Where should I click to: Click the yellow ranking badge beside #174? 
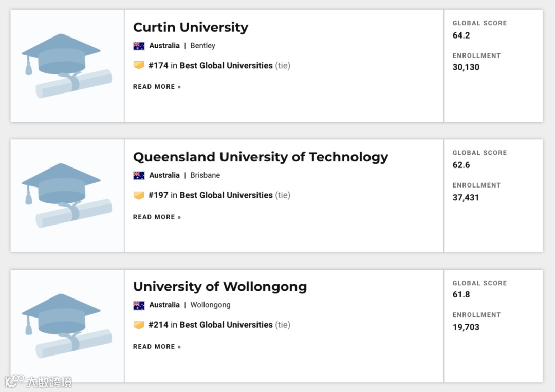pos(139,65)
